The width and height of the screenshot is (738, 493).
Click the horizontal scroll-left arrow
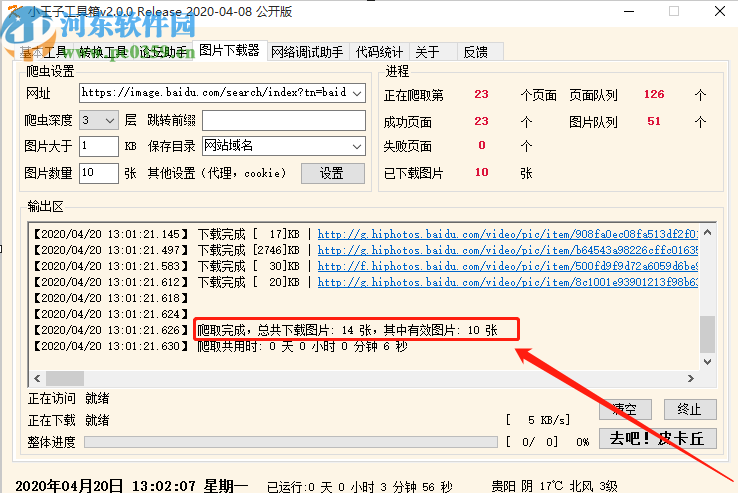click(x=37, y=378)
